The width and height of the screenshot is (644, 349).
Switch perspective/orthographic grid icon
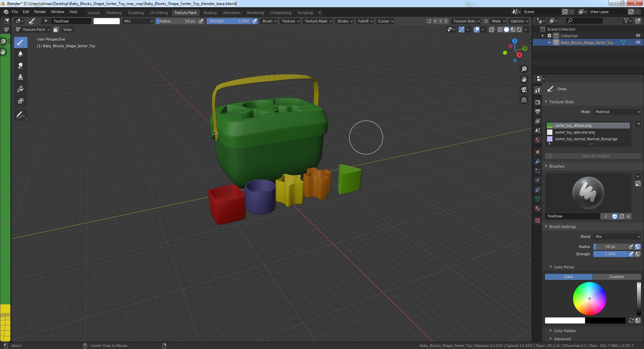[524, 100]
